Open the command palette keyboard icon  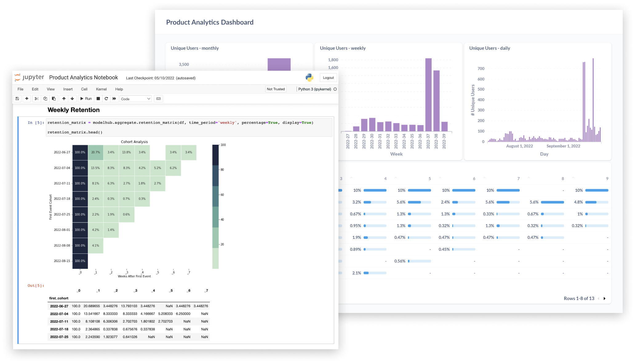tap(158, 99)
